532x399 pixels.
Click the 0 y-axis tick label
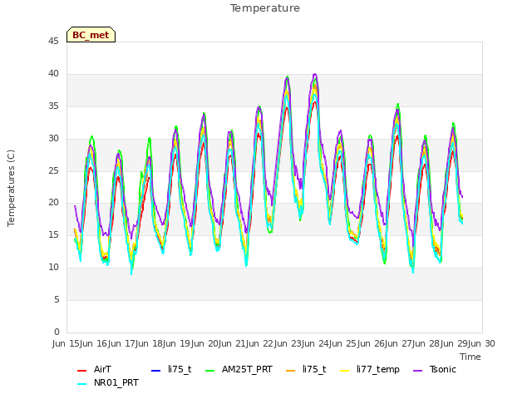click(x=57, y=332)
